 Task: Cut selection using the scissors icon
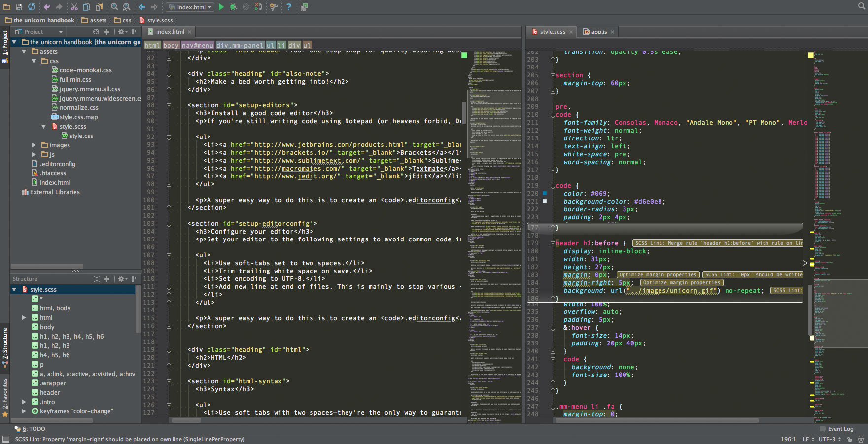(x=74, y=7)
